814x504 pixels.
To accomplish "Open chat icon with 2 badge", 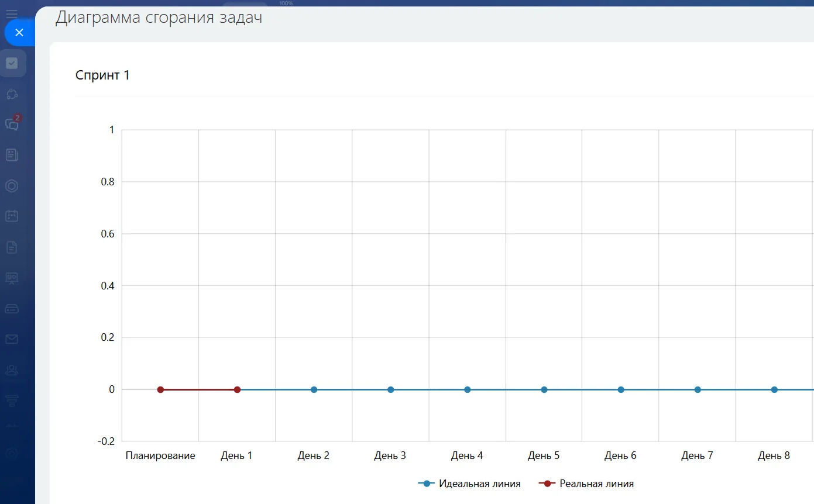I will click(x=12, y=124).
